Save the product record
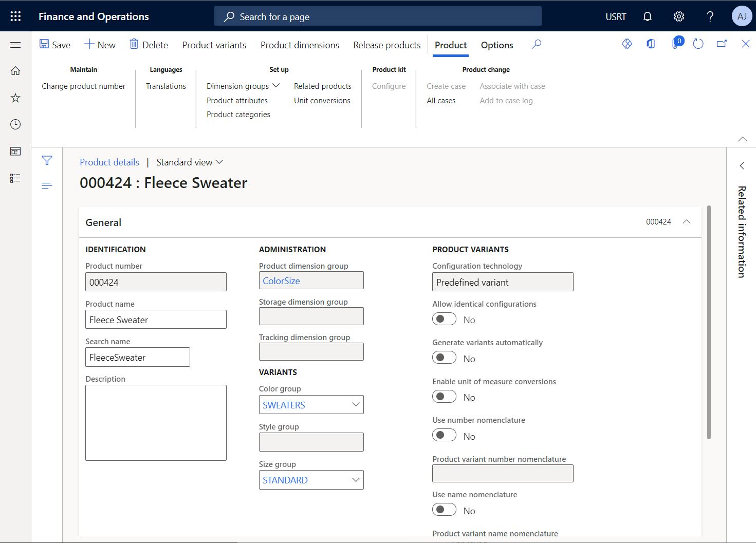The height and width of the screenshot is (543, 756). [55, 45]
